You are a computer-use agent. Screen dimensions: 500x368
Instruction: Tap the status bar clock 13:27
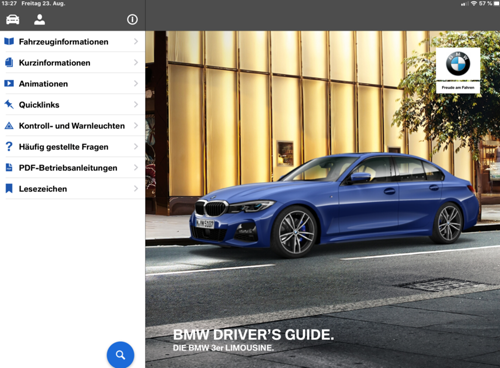[9, 4]
